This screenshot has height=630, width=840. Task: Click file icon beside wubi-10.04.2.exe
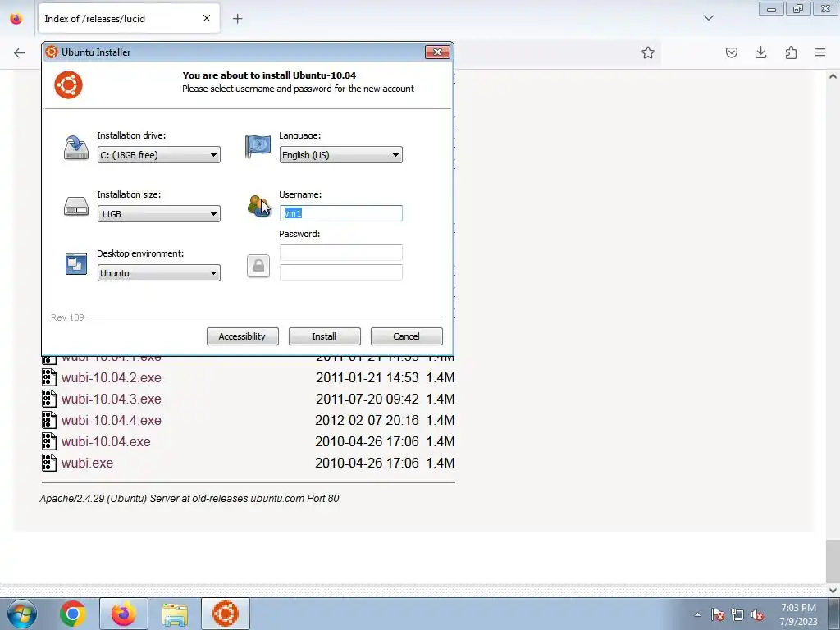point(48,377)
